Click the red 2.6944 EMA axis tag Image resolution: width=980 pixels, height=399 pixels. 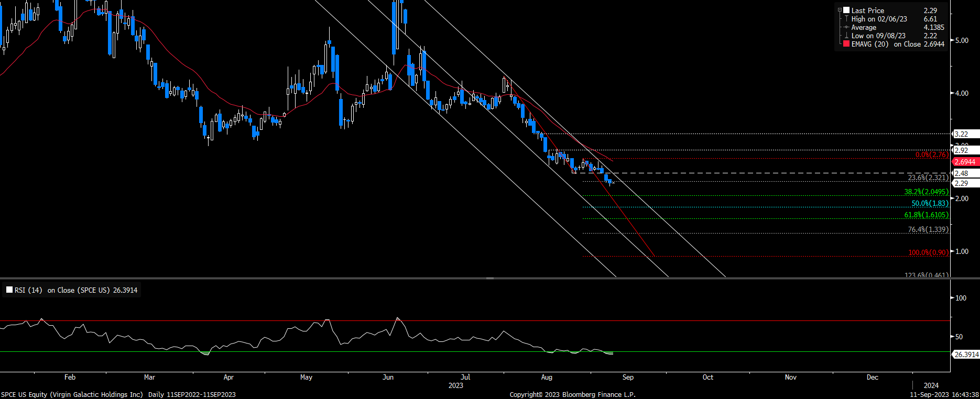[965, 162]
